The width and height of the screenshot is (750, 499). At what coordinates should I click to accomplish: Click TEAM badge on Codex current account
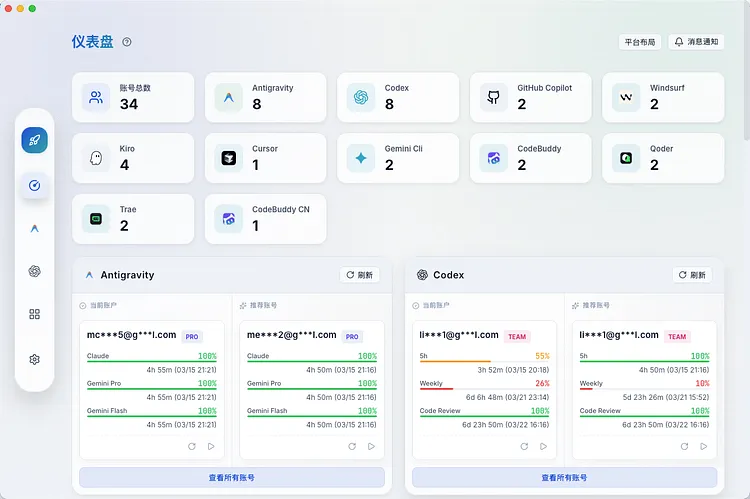[x=517, y=337]
